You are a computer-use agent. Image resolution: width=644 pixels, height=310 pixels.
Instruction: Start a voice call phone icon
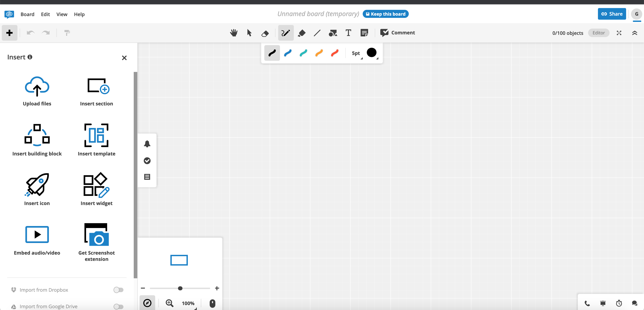[587, 303]
